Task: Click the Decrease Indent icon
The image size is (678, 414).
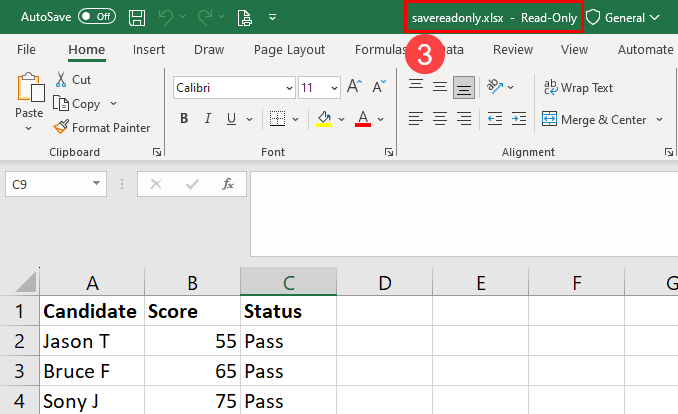Action: point(495,119)
